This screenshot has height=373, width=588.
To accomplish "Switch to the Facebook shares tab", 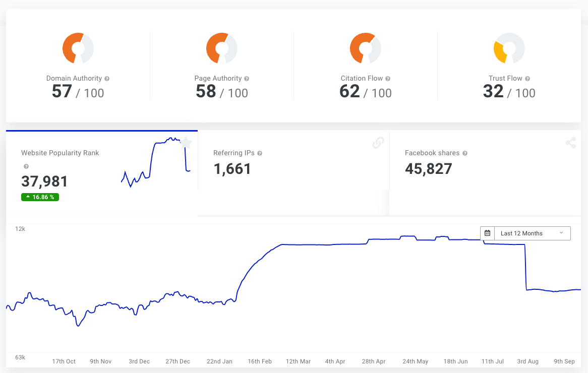I will [x=485, y=161].
